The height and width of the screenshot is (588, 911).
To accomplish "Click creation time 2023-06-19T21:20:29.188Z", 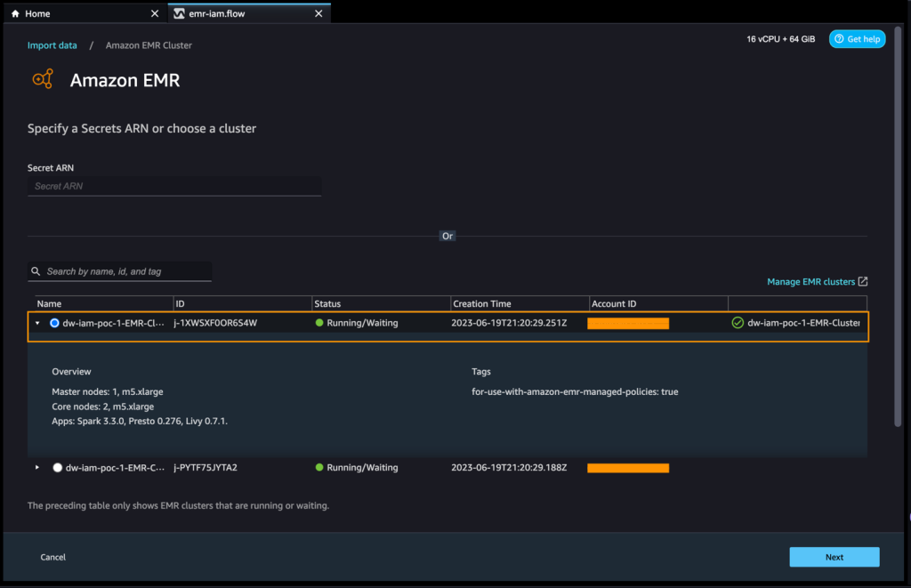I will pyautogui.click(x=509, y=467).
